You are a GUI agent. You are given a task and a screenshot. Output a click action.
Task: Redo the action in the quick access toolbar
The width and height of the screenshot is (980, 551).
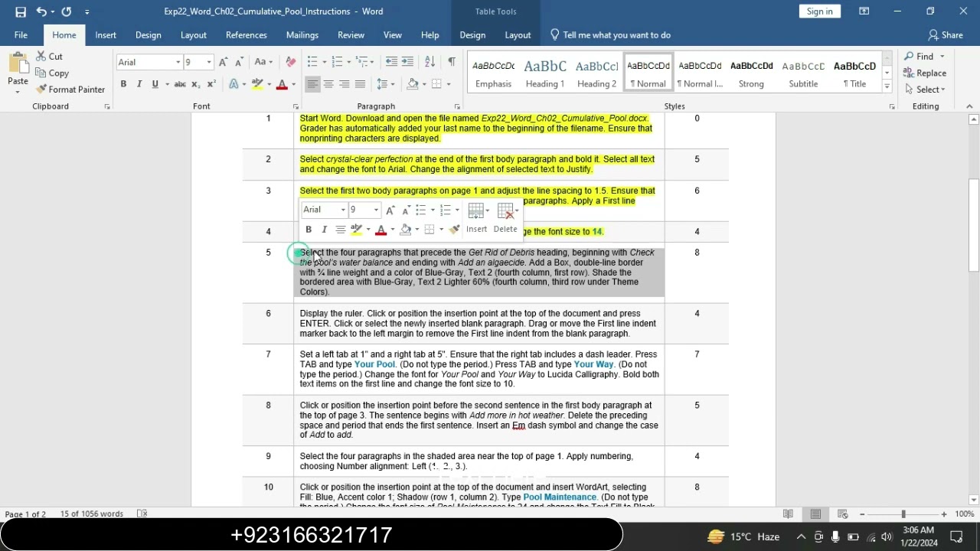pyautogui.click(x=67, y=11)
